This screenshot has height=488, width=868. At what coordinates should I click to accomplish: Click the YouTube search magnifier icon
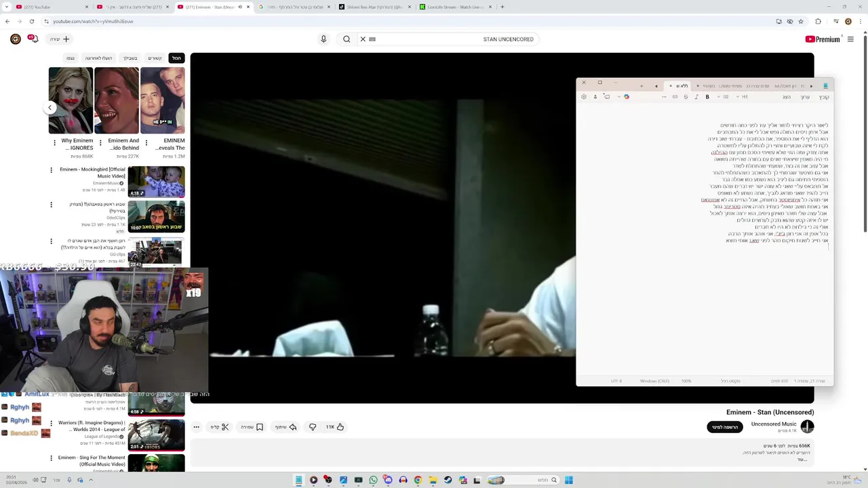(347, 39)
